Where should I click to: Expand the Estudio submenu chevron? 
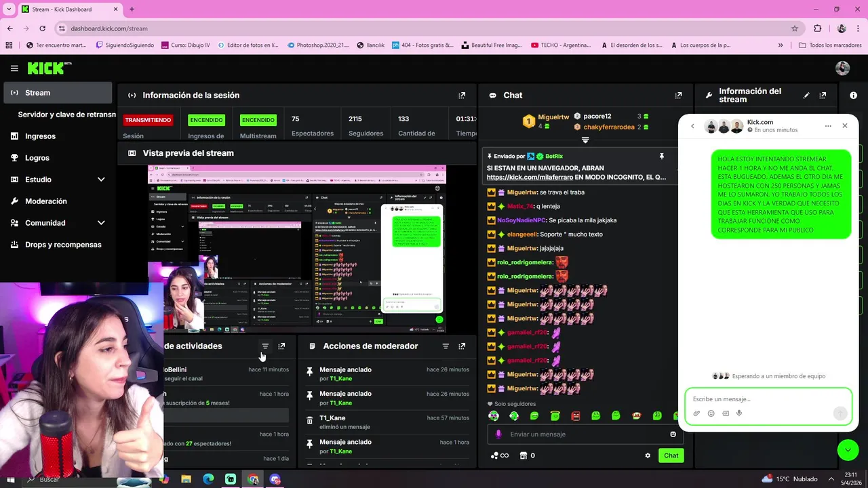click(101, 180)
